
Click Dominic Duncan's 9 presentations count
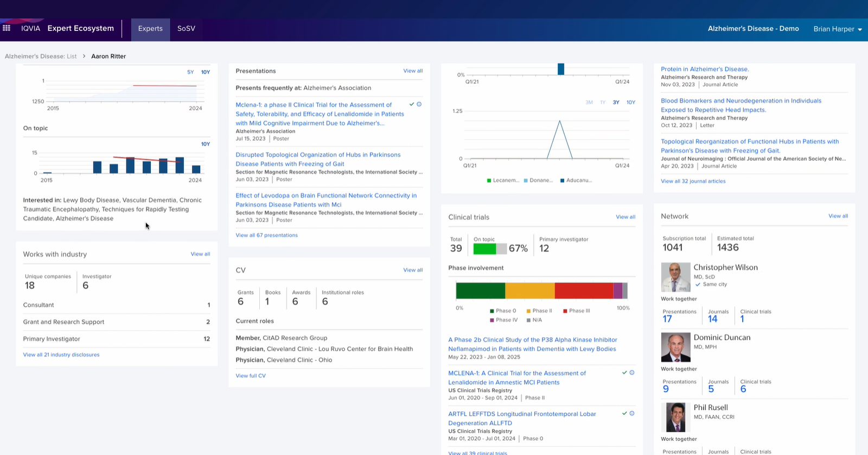pyautogui.click(x=666, y=389)
